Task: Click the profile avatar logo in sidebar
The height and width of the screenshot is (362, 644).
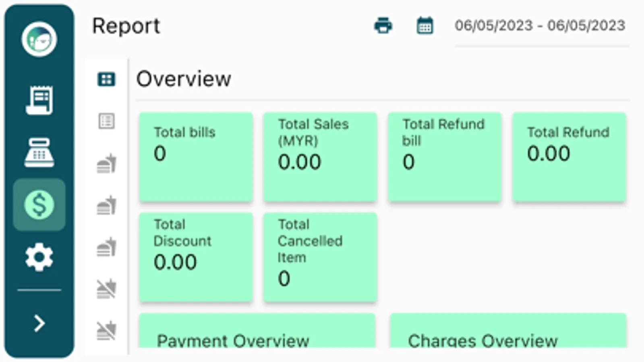Action: click(x=39, y=39)
